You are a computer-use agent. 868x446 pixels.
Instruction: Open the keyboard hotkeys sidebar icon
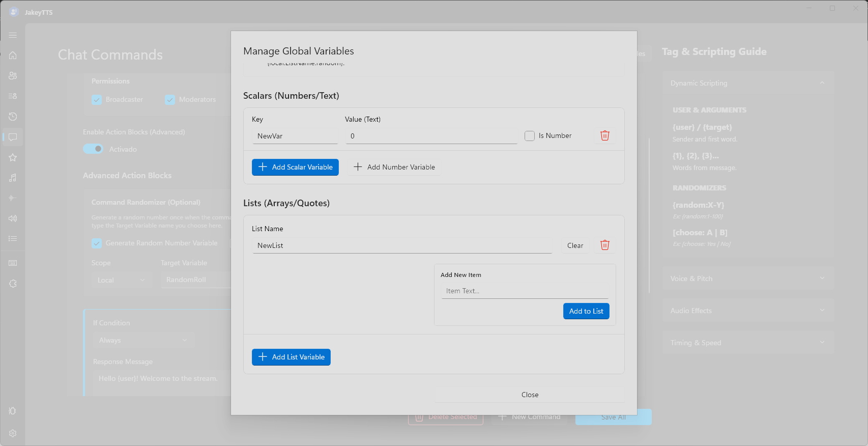click(13, 263)
